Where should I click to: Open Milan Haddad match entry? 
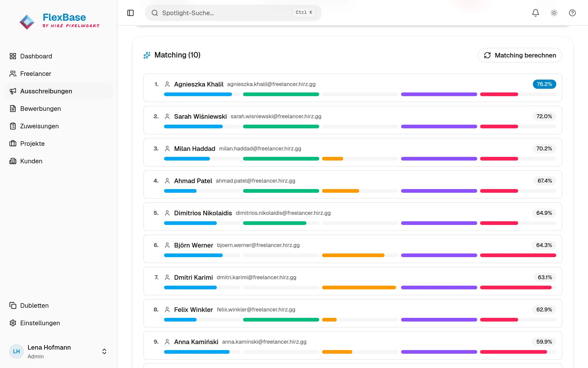353,152
